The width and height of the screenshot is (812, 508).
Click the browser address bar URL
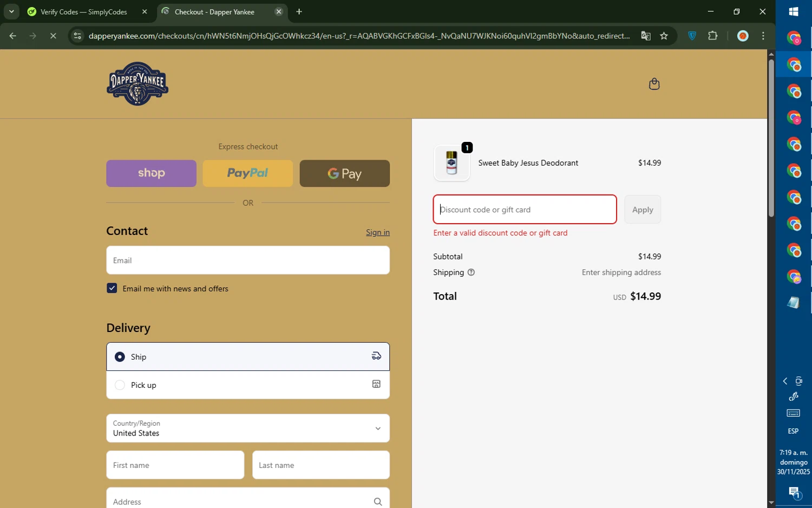pos(359,36)
